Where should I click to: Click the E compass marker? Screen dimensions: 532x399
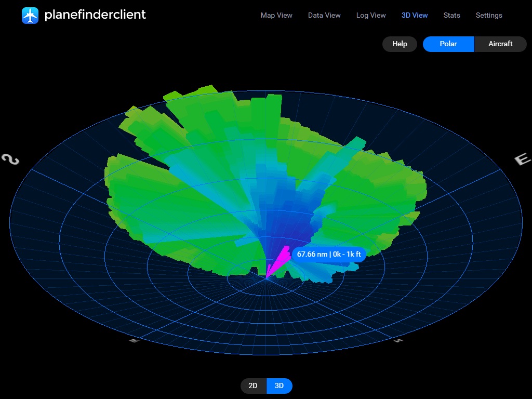522,159
